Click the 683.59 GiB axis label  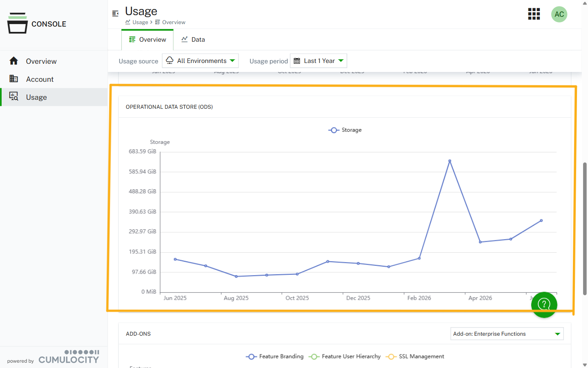[x=143, y=151]
